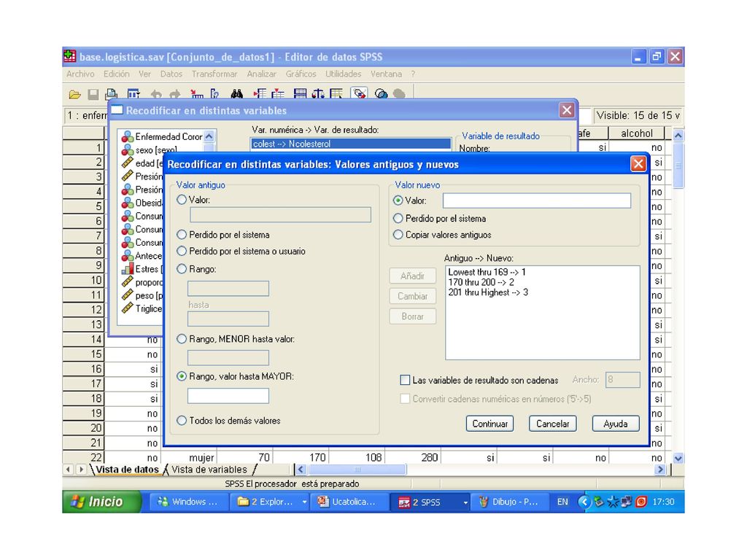This screenshot has width=747, height=560.
Task: Click the Open file folder icon
Action: pyautogui.click(x=74, y=94)
